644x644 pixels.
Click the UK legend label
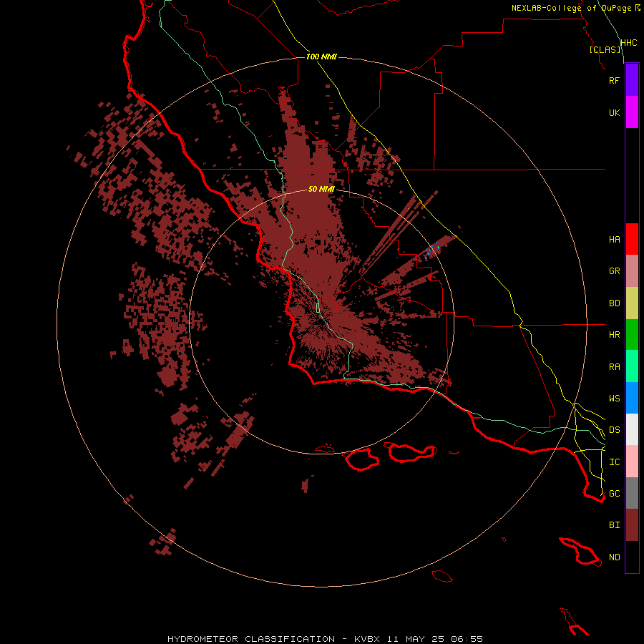pos(614,112)
